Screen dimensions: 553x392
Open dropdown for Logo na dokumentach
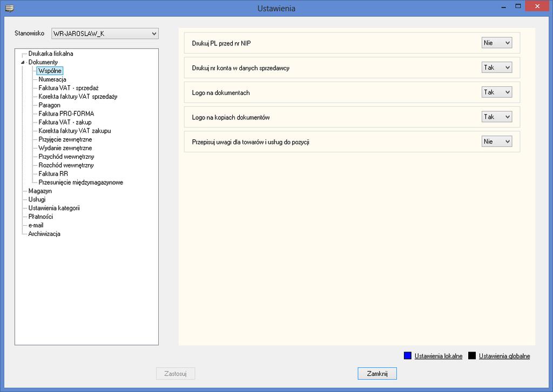tap(497, 92)
